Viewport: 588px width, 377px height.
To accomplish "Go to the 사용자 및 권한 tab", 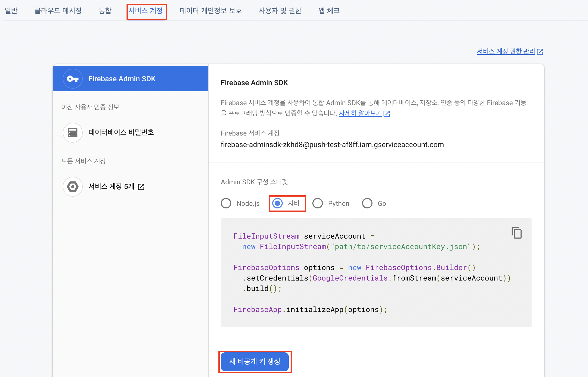I will [x=280, y=10].
